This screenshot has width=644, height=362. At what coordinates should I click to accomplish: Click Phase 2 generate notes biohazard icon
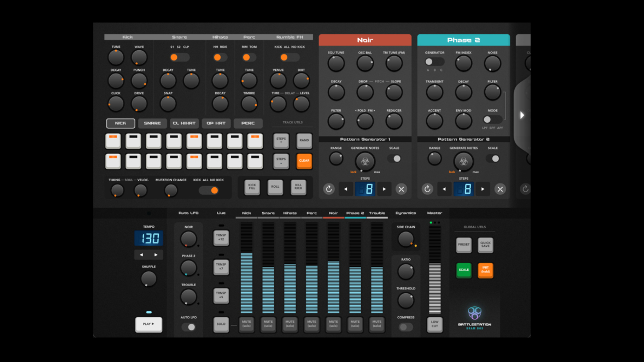tap(464, 162)
